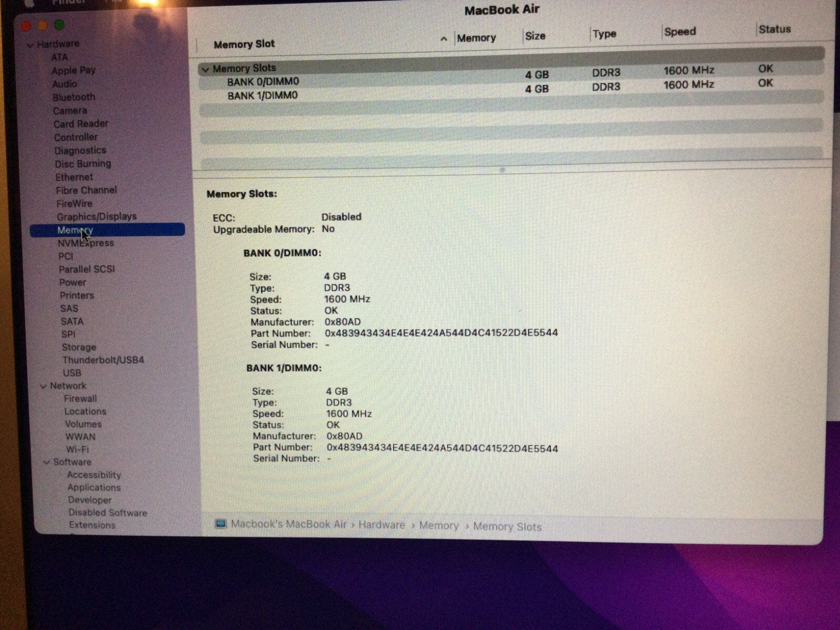The width and height of the screenshot is (840, 630).
Task: Click the ECC value 'Disabled'
Action: [341, 217]
